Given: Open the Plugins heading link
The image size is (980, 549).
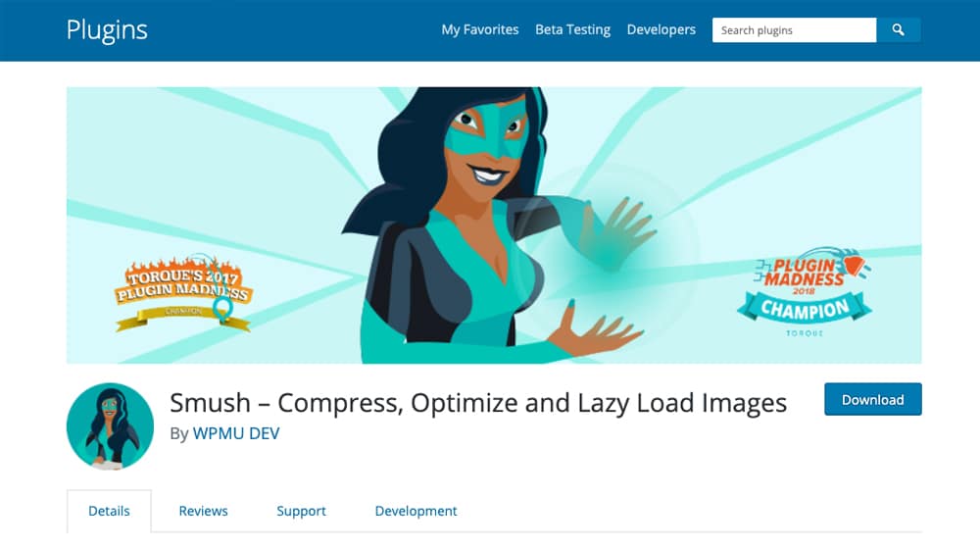Looking at the screenshot, I should [x=107, y=30].
